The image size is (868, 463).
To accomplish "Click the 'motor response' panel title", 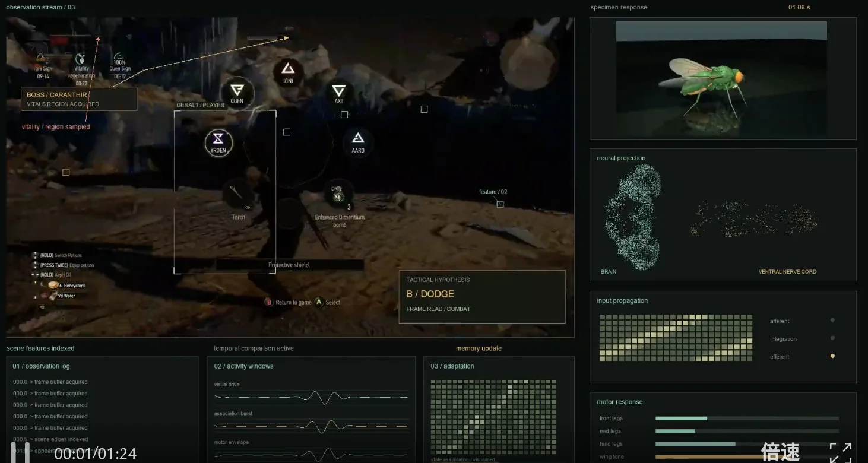I will click(x=620, y=402).
